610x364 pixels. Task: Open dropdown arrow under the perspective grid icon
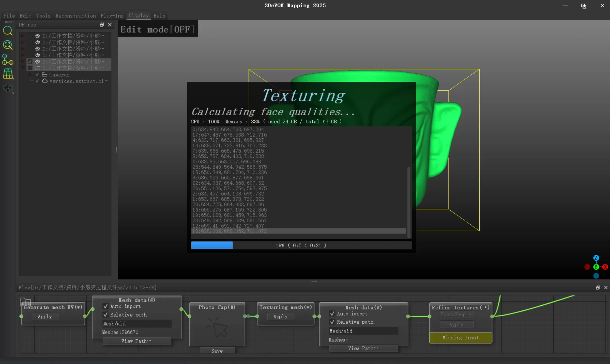(x=13, y=79)
